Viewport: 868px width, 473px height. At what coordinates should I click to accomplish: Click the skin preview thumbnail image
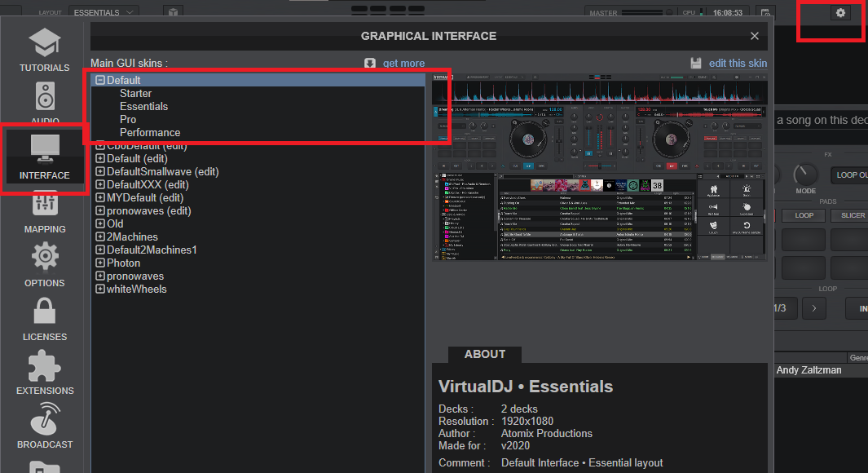(600, 167)
